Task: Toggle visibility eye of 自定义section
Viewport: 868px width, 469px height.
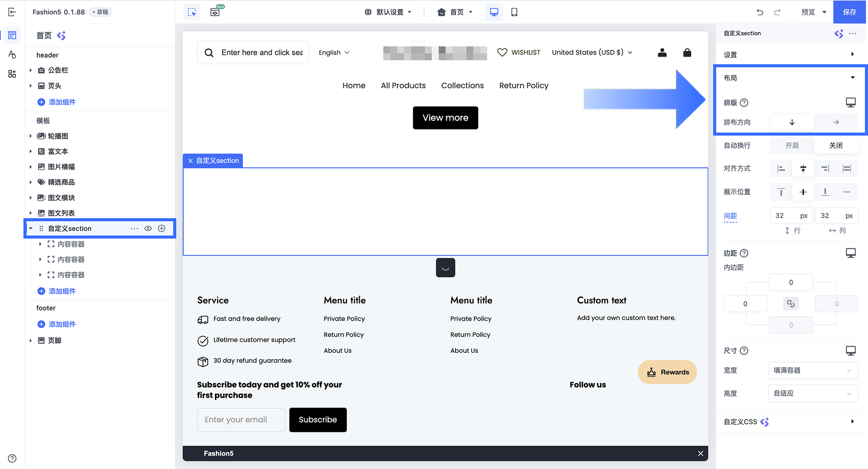Action: (148, 228)
